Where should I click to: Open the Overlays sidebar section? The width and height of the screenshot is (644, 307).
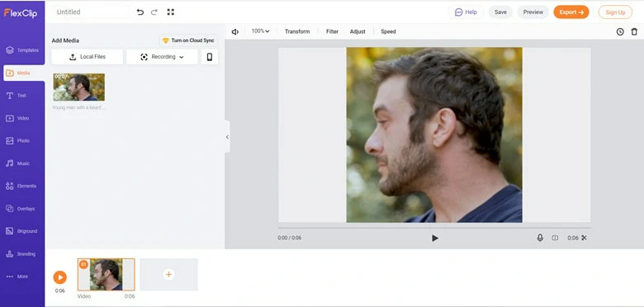point(21,209)
